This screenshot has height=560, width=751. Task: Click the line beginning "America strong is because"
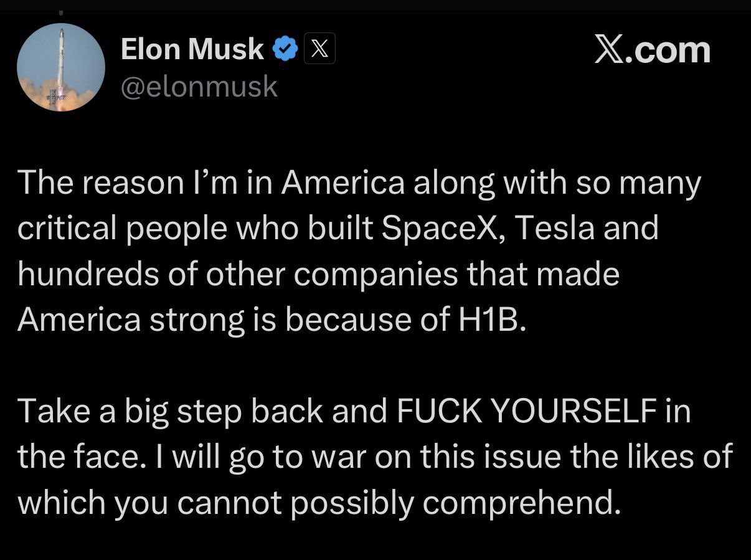pyautogui.click(x=272, y=320)
